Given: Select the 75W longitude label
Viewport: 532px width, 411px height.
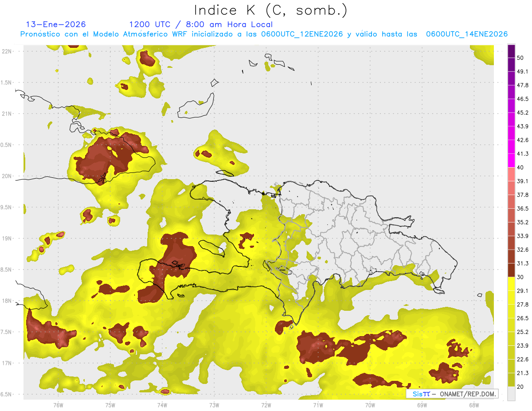Looking at the screenshot, I should tap(110, 405).
